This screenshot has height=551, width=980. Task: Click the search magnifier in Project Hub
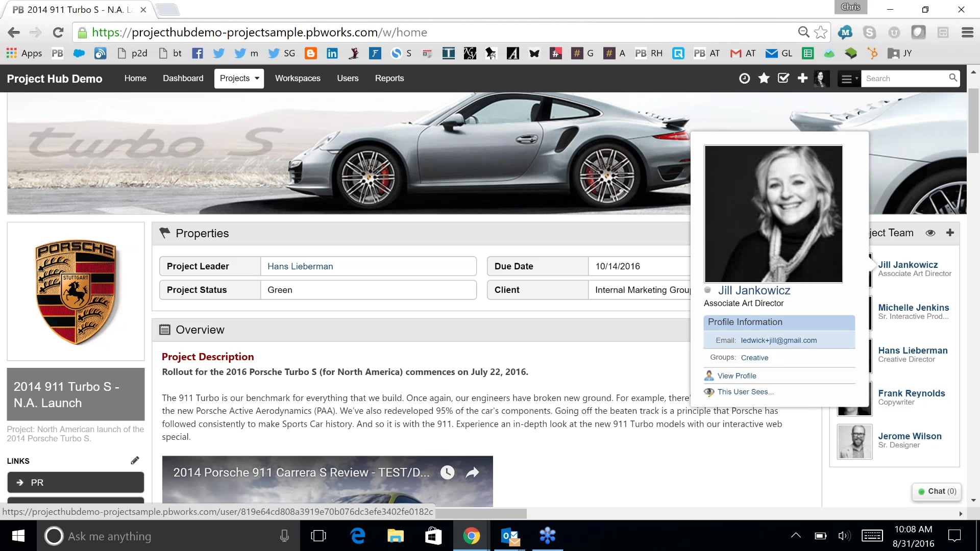(x=952, y=78)
